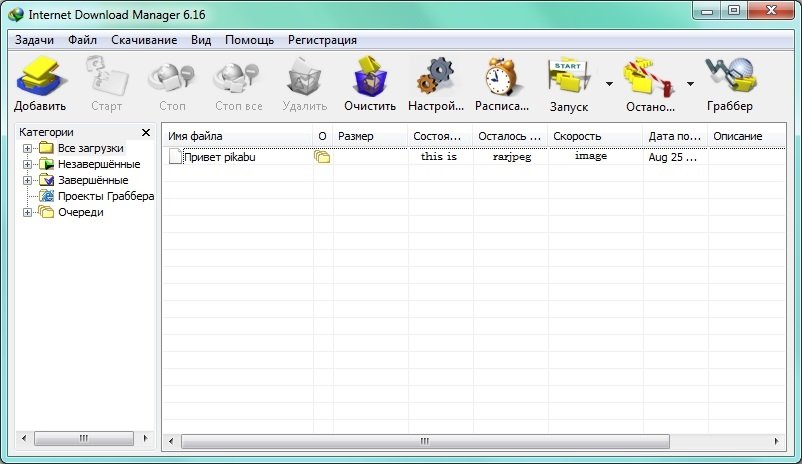Open the Регистрация menu
Viewport: 802px width, 464px height.
click(322, 40)
